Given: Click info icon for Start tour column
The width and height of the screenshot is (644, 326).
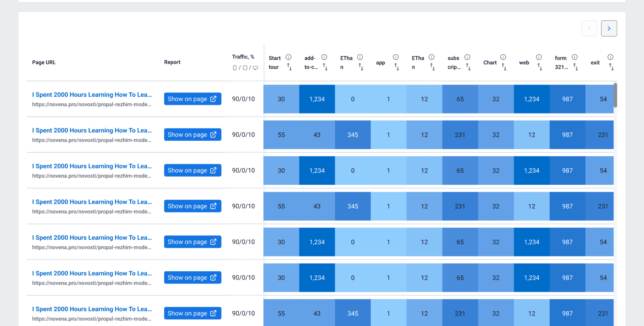Looking at the screenshot, I should point(288,57).
